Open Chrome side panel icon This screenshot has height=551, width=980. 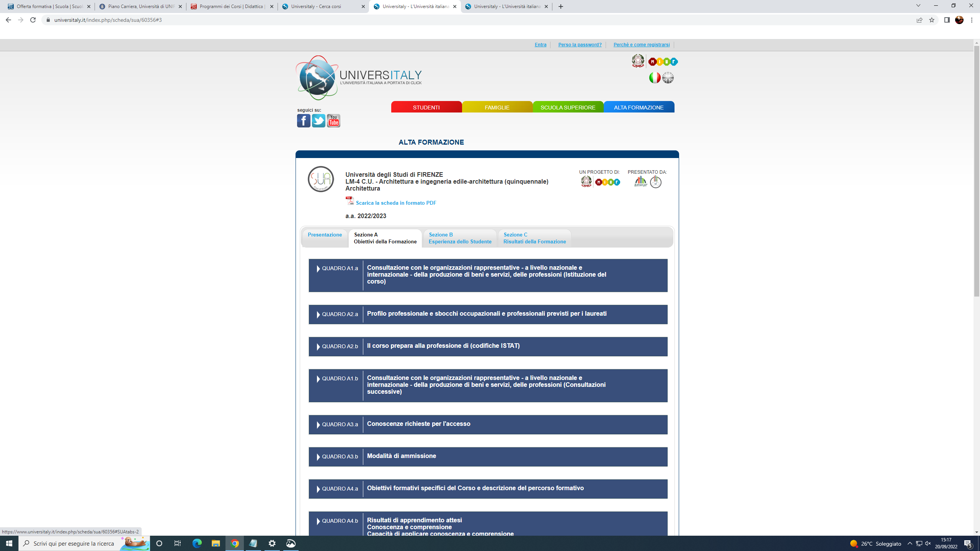tap(947, 20)
